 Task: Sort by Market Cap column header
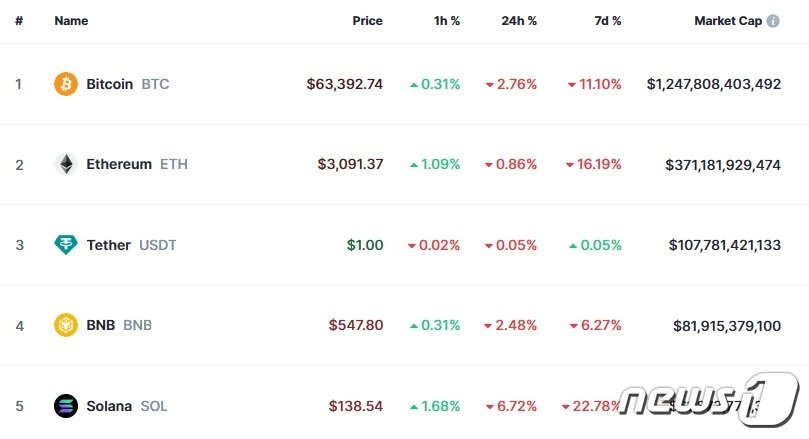(x=728, y=21)
